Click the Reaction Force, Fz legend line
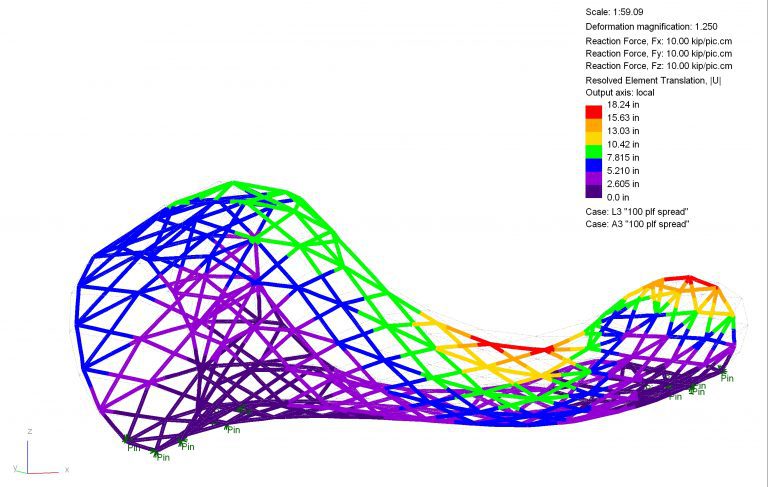Viewport: 768px width, 487px height. tap(658, 66)
